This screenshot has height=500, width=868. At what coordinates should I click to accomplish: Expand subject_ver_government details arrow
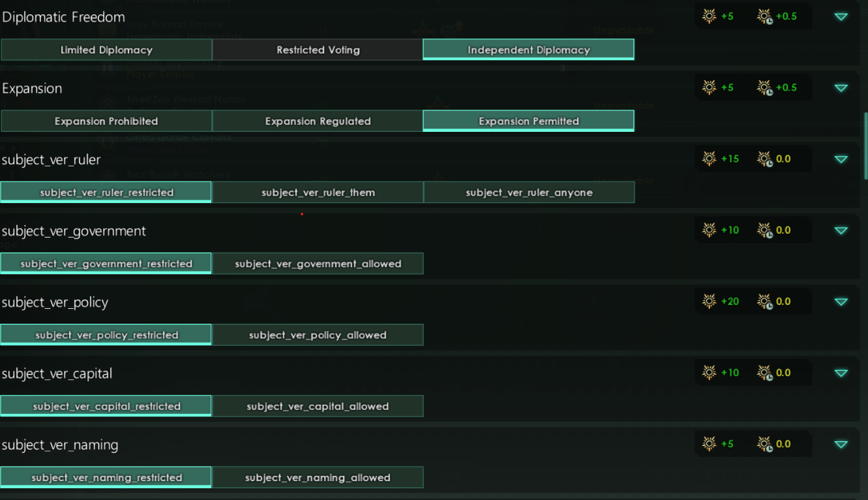pyautogui.click(x=841, y=230)
